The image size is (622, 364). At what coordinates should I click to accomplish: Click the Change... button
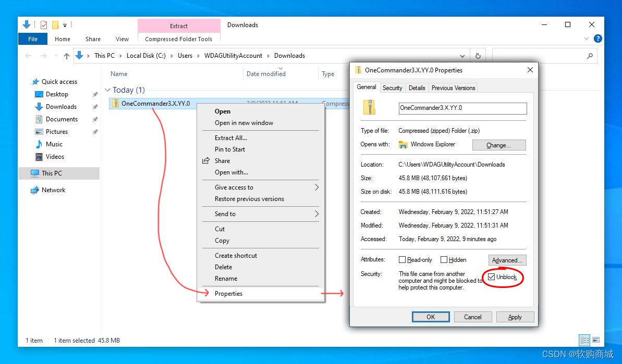(498, 145)
